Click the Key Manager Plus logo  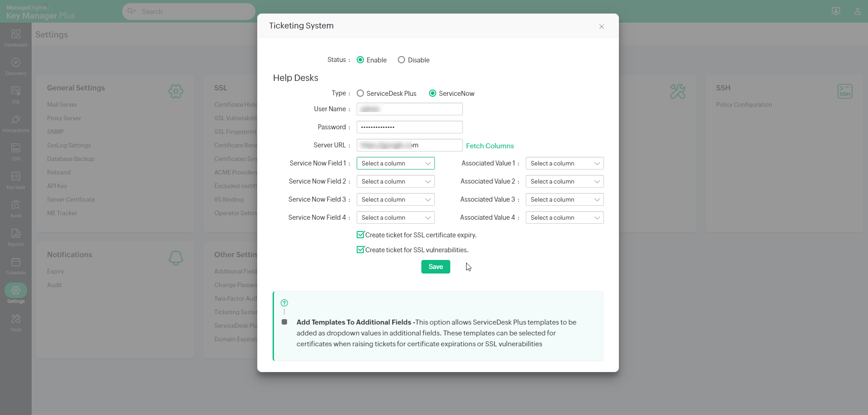40,12
